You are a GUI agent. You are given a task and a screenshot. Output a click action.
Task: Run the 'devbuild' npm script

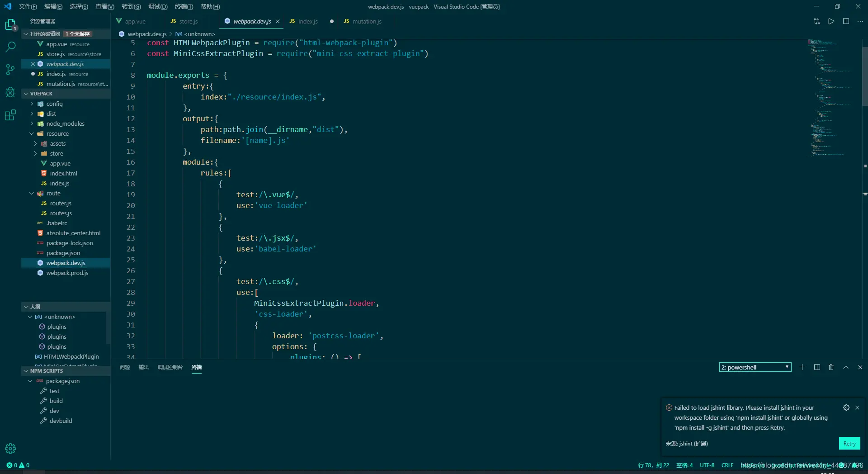[61, 421]
